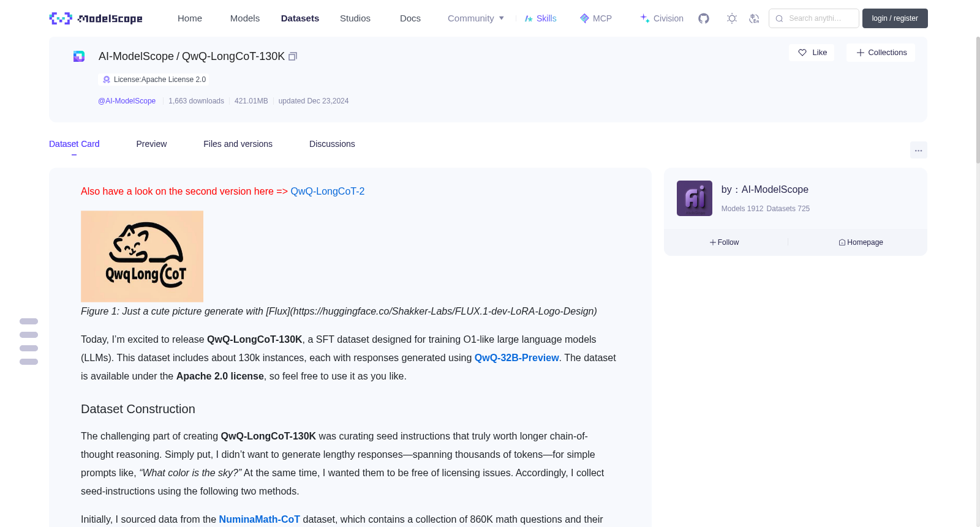Add dataset to Collections

(x=881, y=53)
